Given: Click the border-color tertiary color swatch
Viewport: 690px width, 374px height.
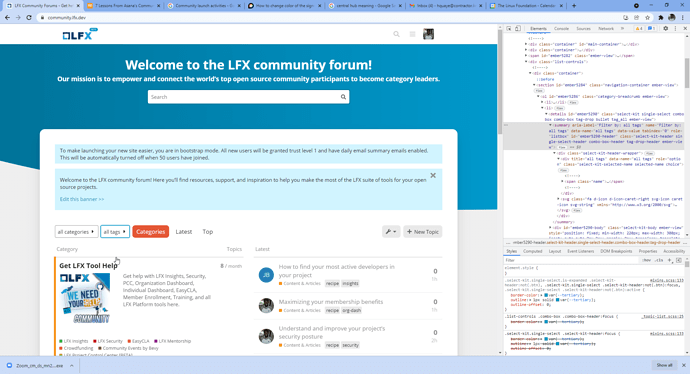Looking at the screenshot, I should point(546,295).
